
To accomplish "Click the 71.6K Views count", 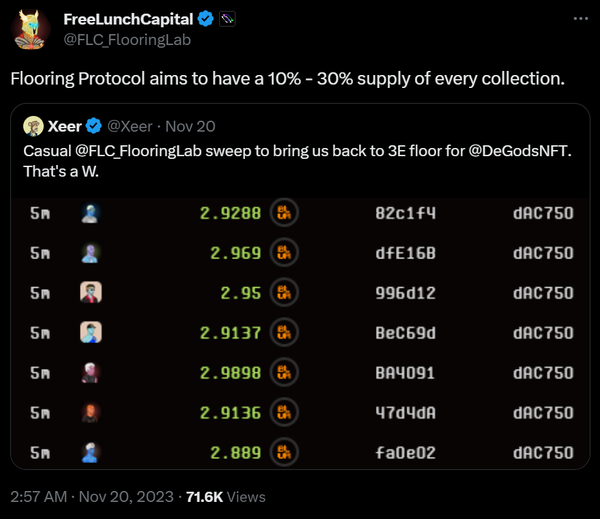I will 231,495.
